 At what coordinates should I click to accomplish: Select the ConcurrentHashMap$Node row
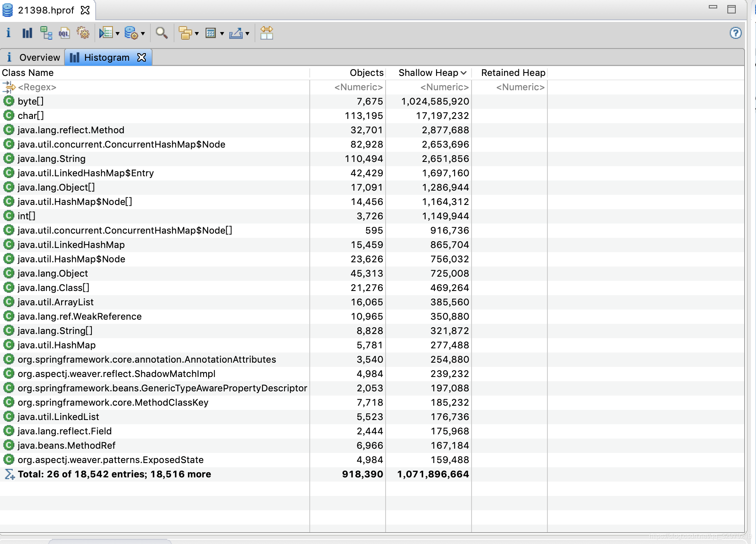pos(372,145)
